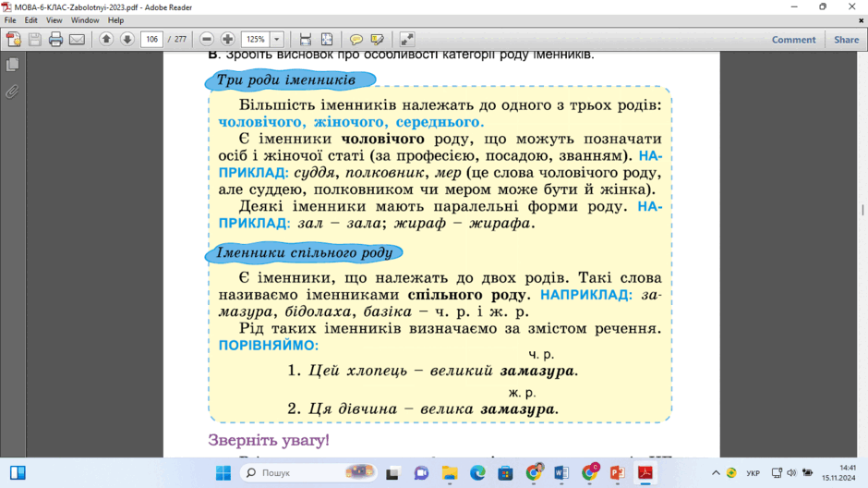Switch to PowerPoint in taskbar
This screenshot has height=488, width=868.
617,473
